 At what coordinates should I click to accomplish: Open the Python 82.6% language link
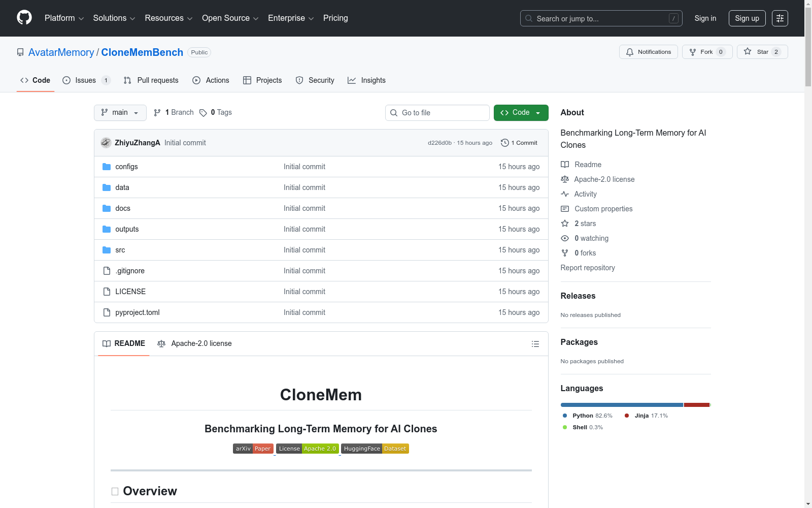point(588,416)
